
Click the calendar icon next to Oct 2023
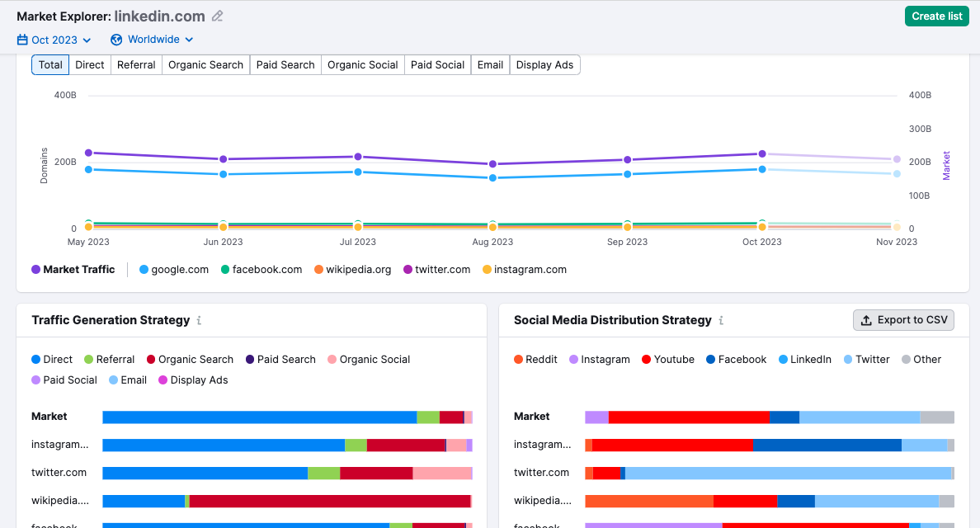(22, 40)
